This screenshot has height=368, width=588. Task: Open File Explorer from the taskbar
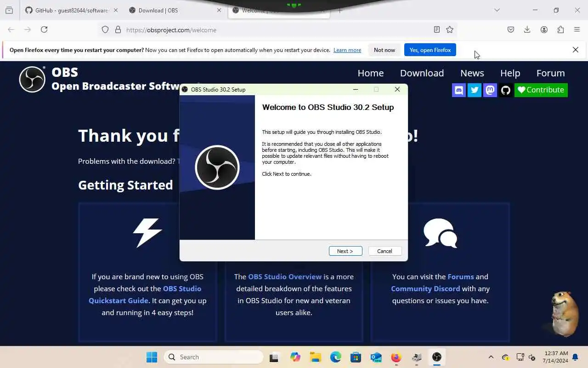[x=315, y=357]
